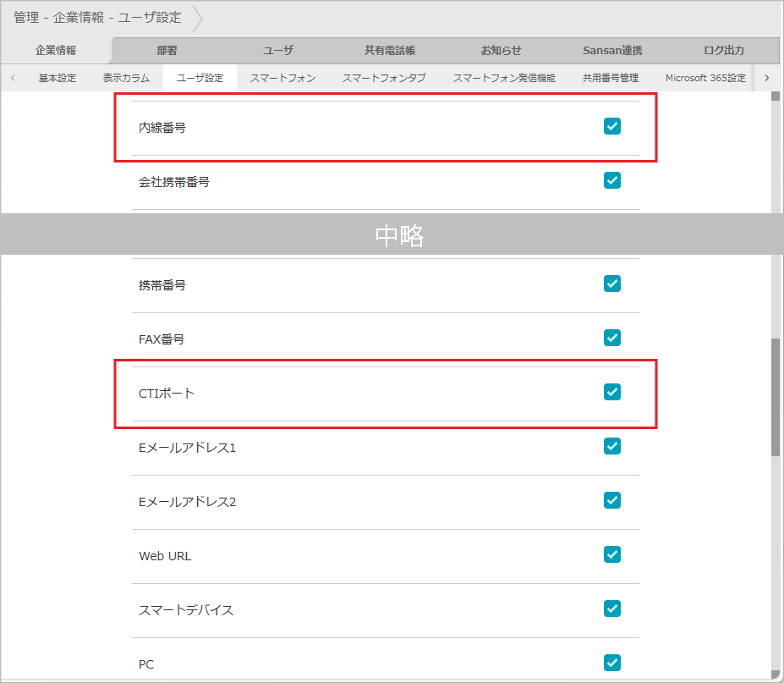Viewport: 784px width, 683px height.
Task: Open the ユーザ tab
Action: click(x=278, y=51)
